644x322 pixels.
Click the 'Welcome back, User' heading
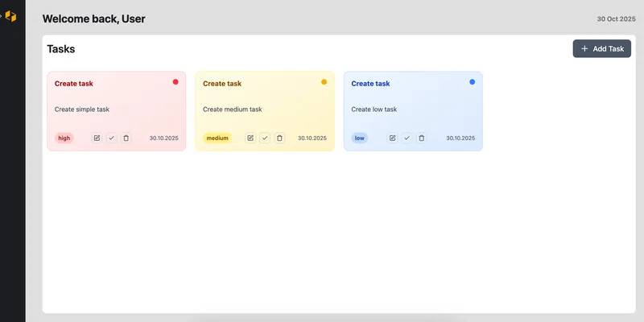click(93, 19)
